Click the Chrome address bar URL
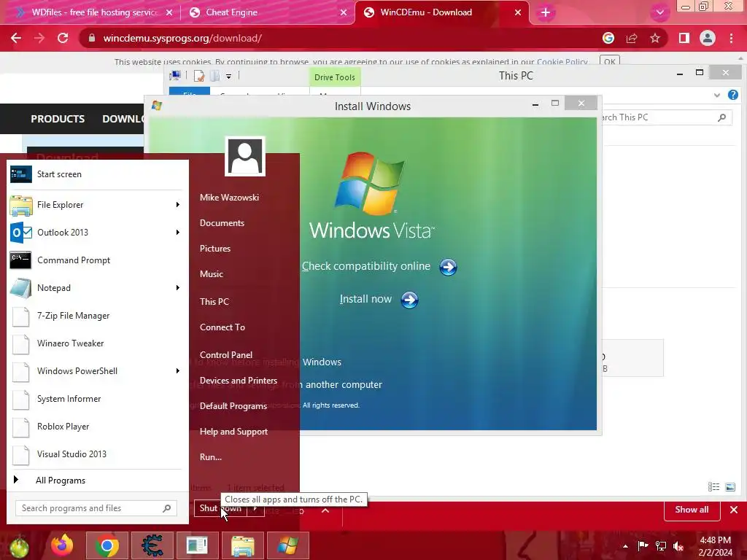Image resolution: width=747 pixels, height=560 pixels. 182,38
